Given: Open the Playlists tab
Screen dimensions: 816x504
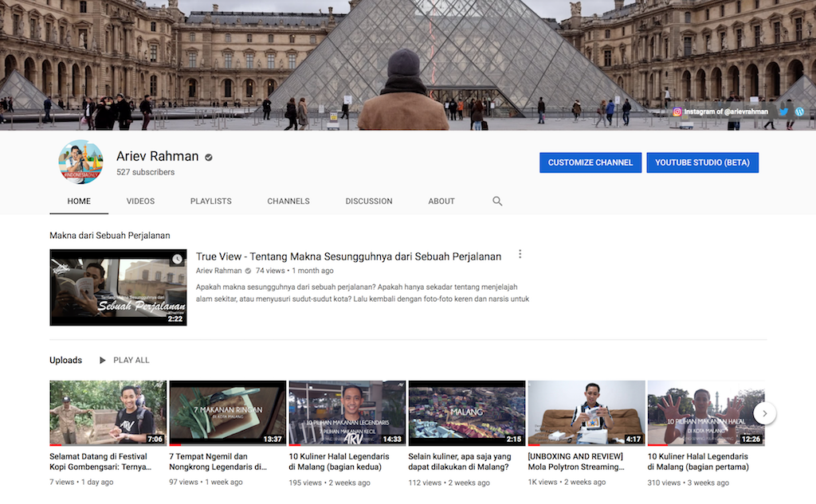Looking at the screenshot, I should point(210,201).
